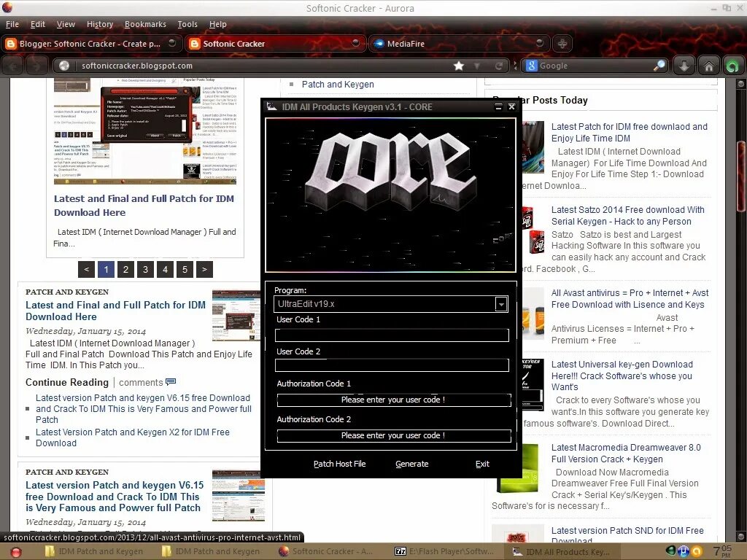The width and height of the screenshot is (747, 560).
Task: Open the downloads arrow toolbar icon
Action: (x=684, y=66)
